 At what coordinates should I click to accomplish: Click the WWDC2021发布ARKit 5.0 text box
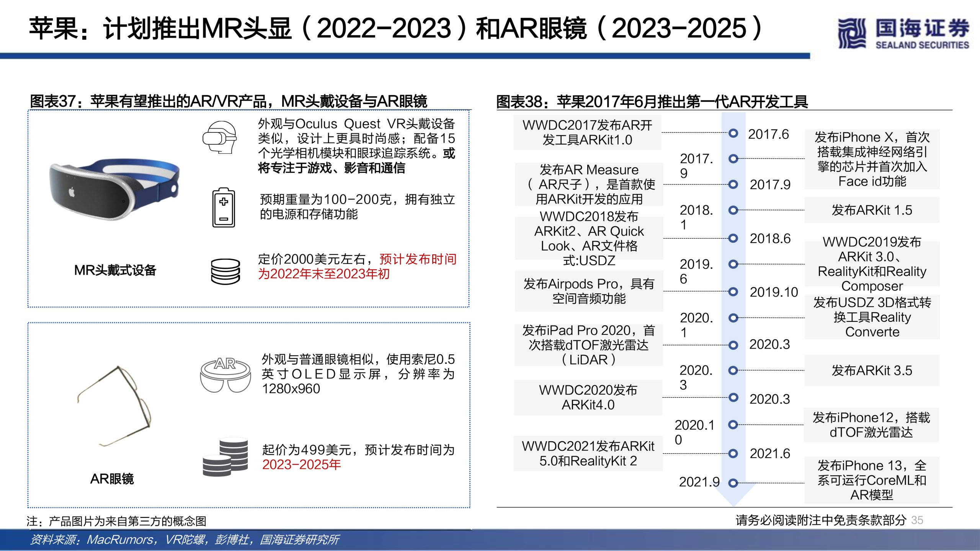[588, 453]
